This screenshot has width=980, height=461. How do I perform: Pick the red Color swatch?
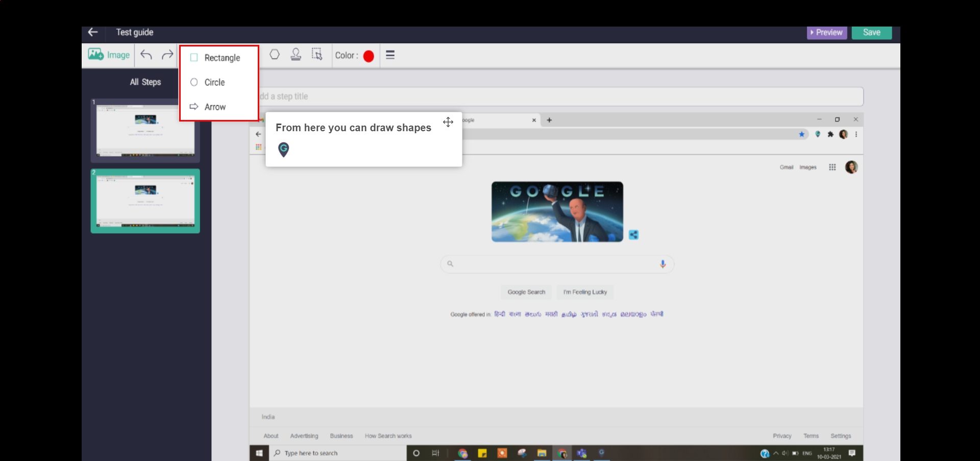point(369,56)
